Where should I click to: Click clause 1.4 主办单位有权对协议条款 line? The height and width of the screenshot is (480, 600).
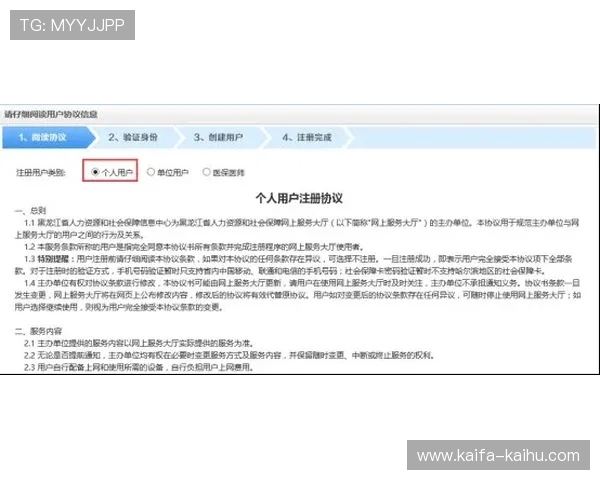298,295
